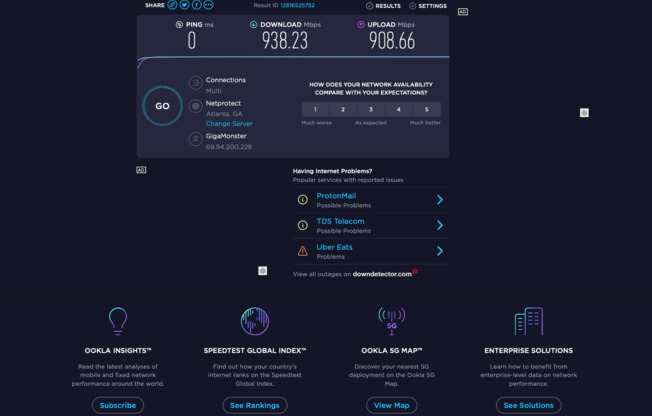Screen dimensions: 652x416
Task: Expand Uber Eats row chevron
Action: click(440, 251)
